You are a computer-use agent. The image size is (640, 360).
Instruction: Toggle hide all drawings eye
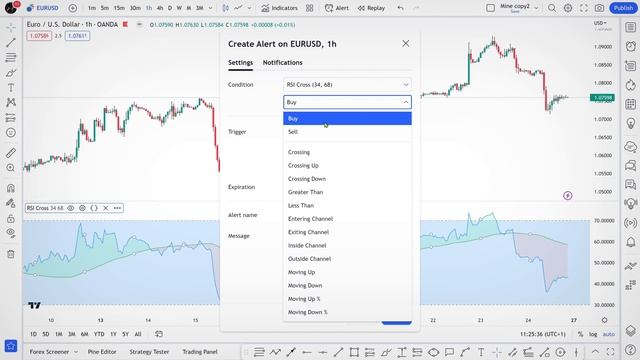click(11, 233)
